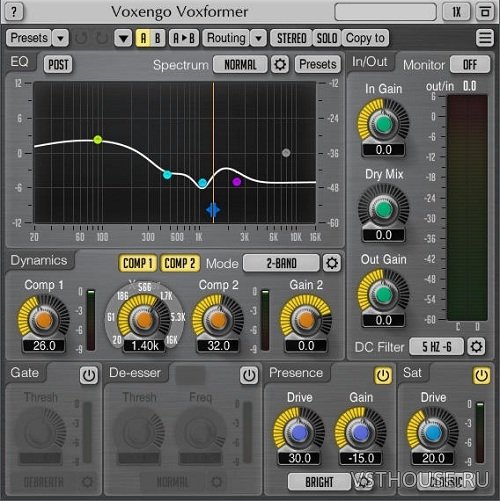
Task: Click the top toolbar Presets button
Action: click(x=29, y=38)
